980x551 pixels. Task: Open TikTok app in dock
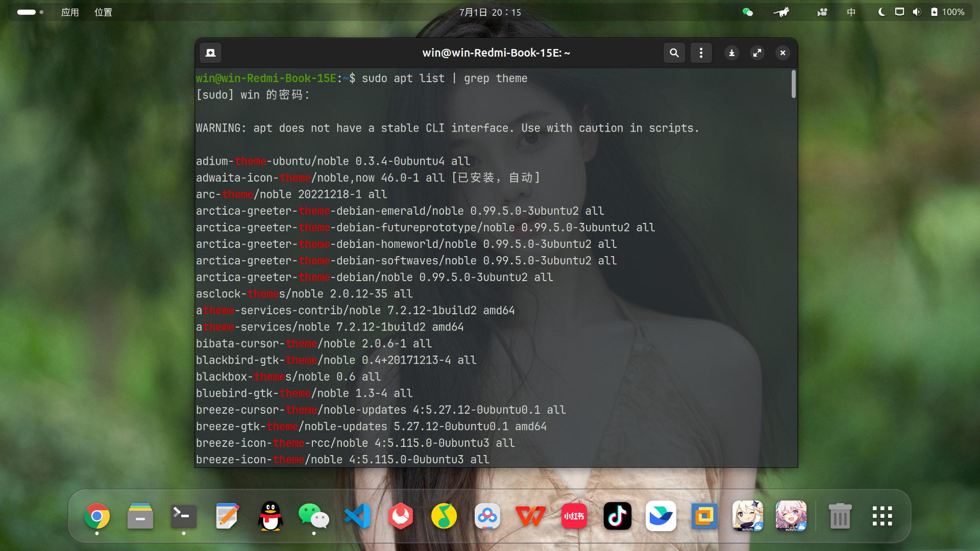pyautogui.click(x=618, y=516)
